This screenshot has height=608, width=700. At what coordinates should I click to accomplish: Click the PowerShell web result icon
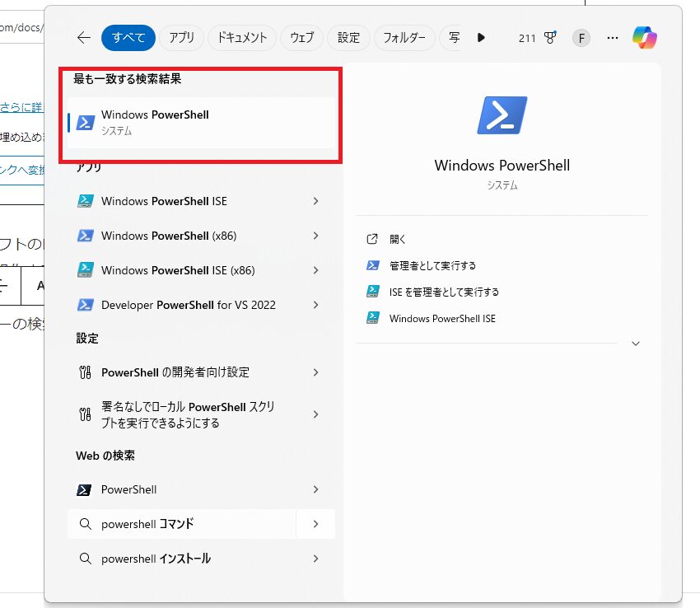click(84, 490)
